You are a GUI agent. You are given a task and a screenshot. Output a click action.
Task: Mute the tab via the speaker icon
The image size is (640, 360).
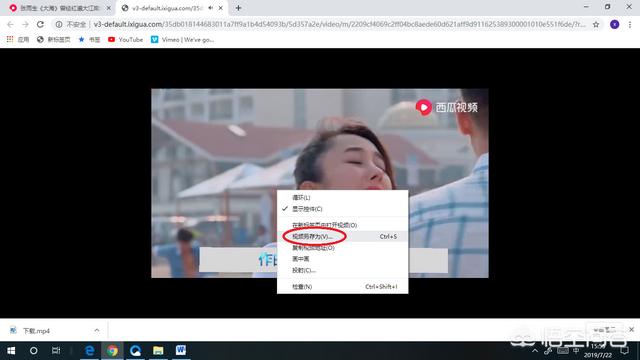point(211,8)
